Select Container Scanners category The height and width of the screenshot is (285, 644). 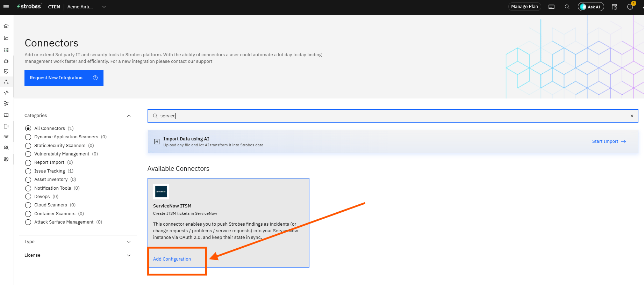tap(28, 214)
